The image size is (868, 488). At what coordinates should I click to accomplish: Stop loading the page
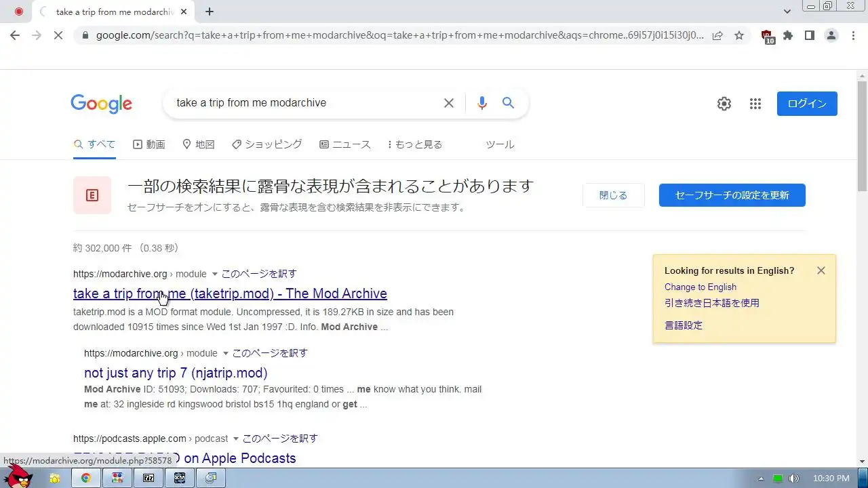tap(58, 35)
